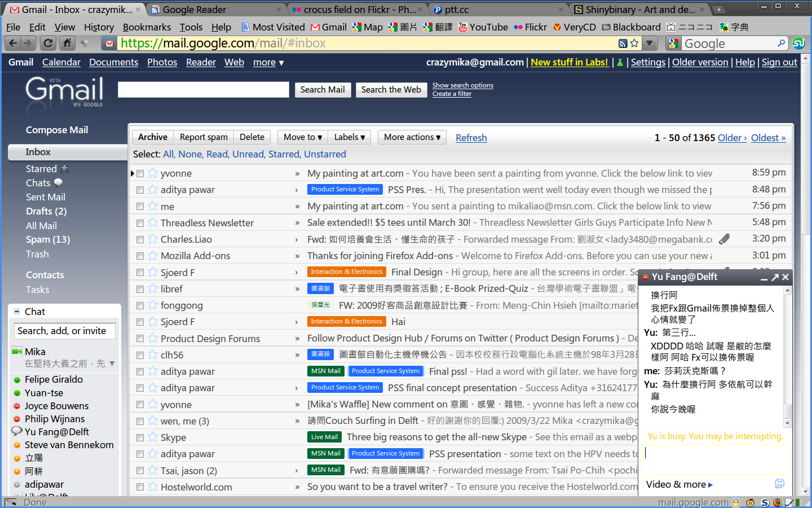Open the Tools menu
Image resolution: width=812 pixels, height=508 pixels.
pyautogui.click(x=191, y=27)
